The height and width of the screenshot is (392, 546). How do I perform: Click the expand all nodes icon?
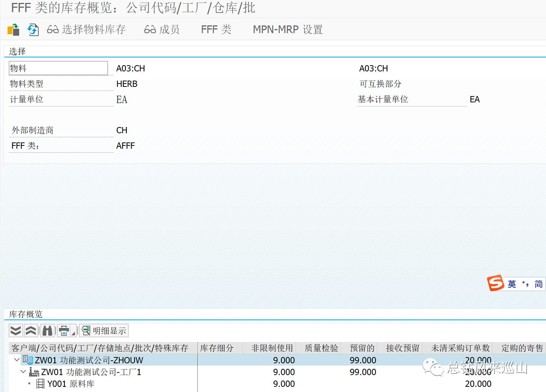[x=15, y=331]
